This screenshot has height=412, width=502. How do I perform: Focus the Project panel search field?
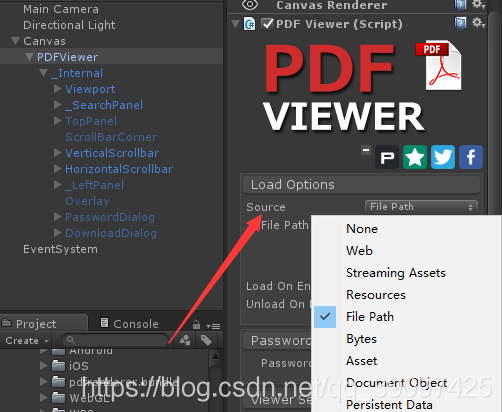pos(115,340)
